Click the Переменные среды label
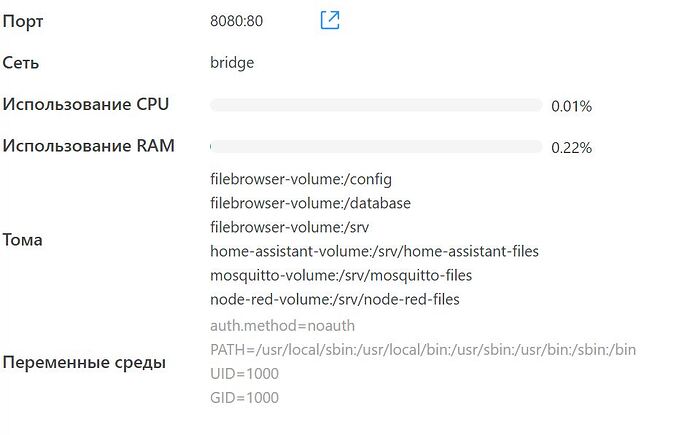Viewport: 690px width, 435px height. point(84,363)
